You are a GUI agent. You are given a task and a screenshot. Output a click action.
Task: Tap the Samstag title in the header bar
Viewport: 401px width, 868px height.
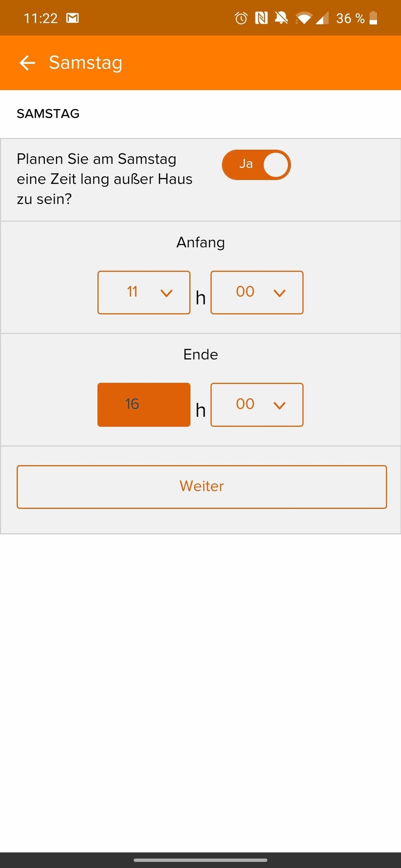coord(85,62)
